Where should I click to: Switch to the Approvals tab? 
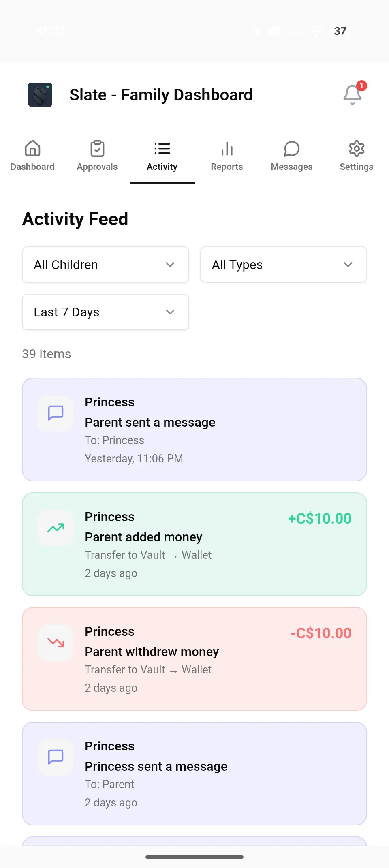(97, 156)
